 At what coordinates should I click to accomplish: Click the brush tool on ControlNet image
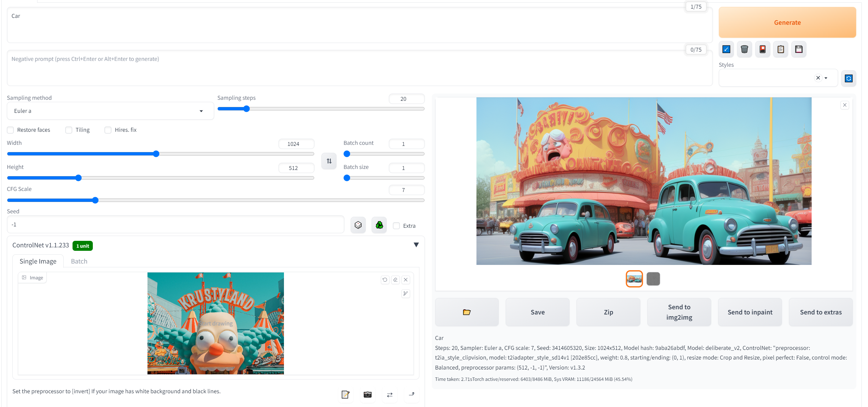coord(406,293)
